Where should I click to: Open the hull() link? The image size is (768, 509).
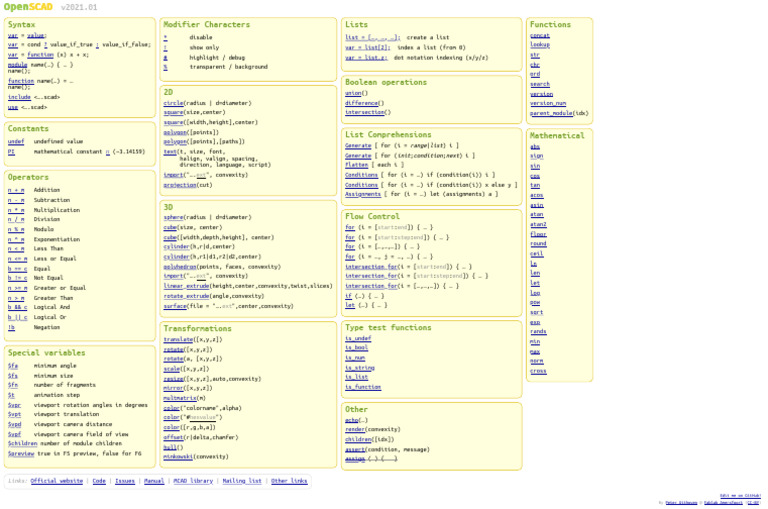pos(170,447)
